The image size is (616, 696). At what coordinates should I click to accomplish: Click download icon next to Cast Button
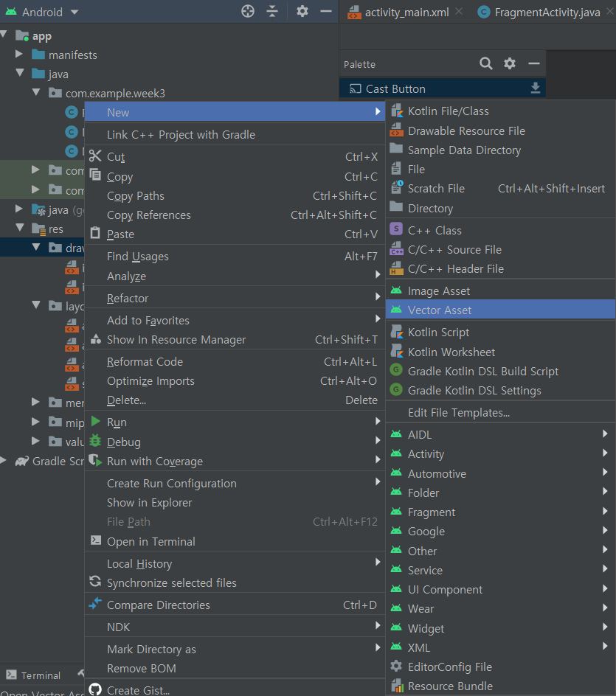coord(536,88)
